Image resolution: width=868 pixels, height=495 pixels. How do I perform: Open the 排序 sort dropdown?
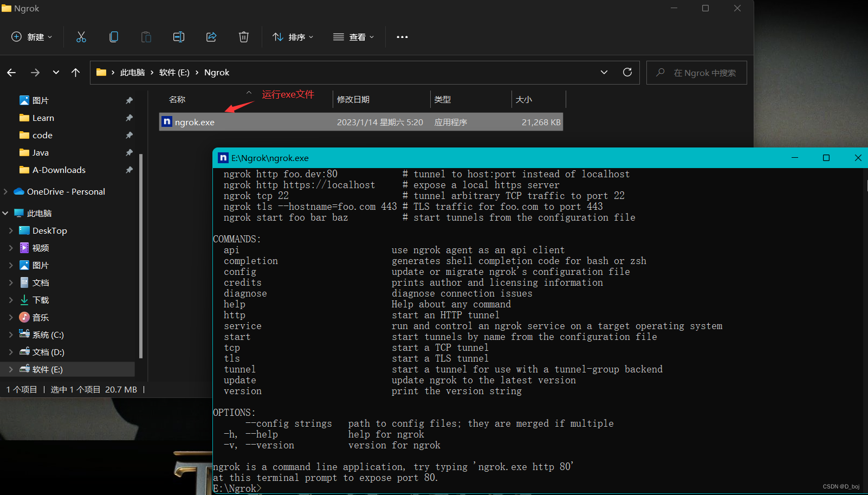pyautogui.click(x=293, y=37)
